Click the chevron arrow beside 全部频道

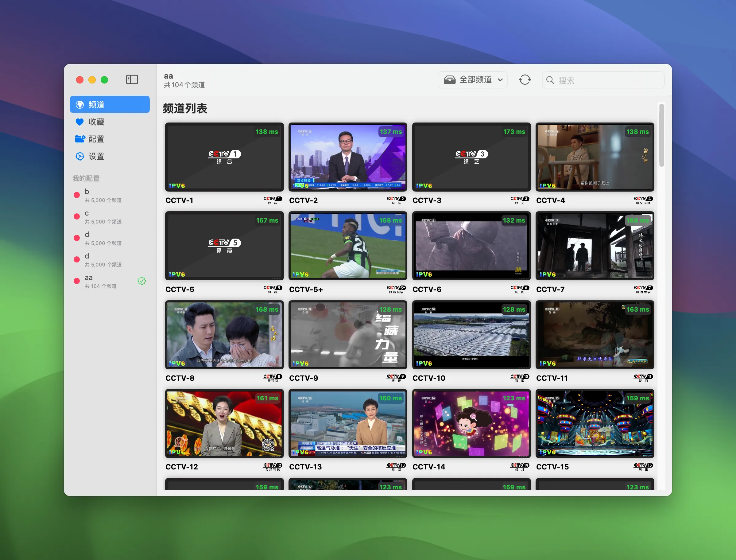[500, 80]
